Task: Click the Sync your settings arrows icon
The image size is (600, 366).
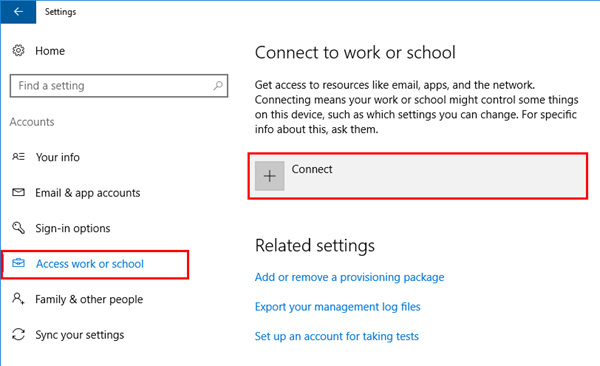Action: click(18, 334)
